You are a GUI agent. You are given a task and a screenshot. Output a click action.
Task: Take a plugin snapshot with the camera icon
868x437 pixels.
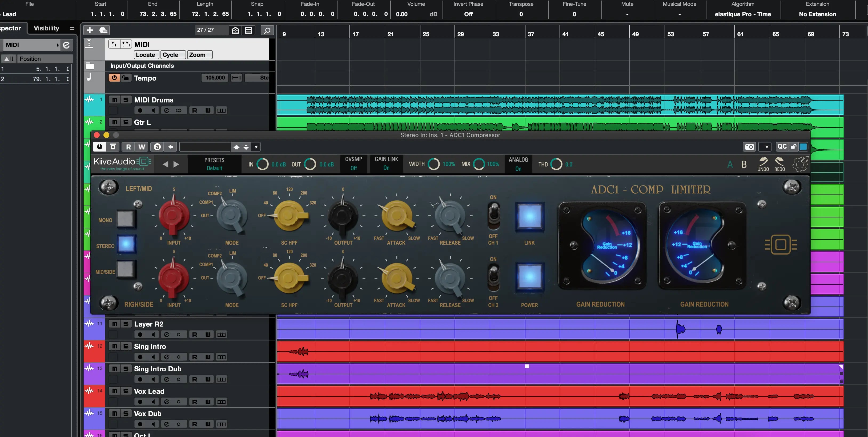[x=749, y=147]
